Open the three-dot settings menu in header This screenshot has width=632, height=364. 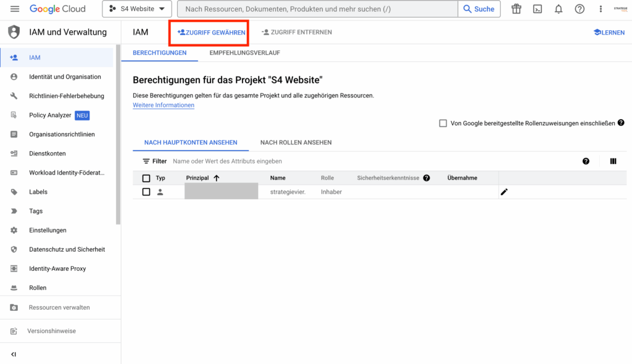pyautogui.click(x=601, y=9)
